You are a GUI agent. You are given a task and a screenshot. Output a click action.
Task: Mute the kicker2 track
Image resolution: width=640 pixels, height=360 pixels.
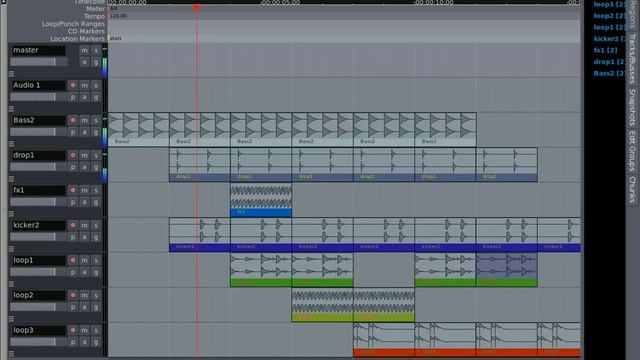point(84,225)
